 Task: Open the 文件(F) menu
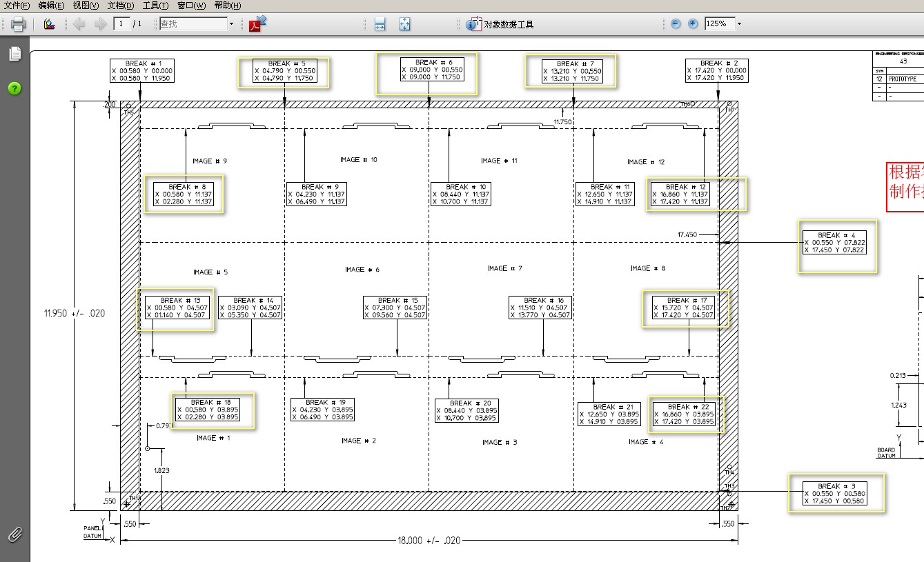[17, 6]
